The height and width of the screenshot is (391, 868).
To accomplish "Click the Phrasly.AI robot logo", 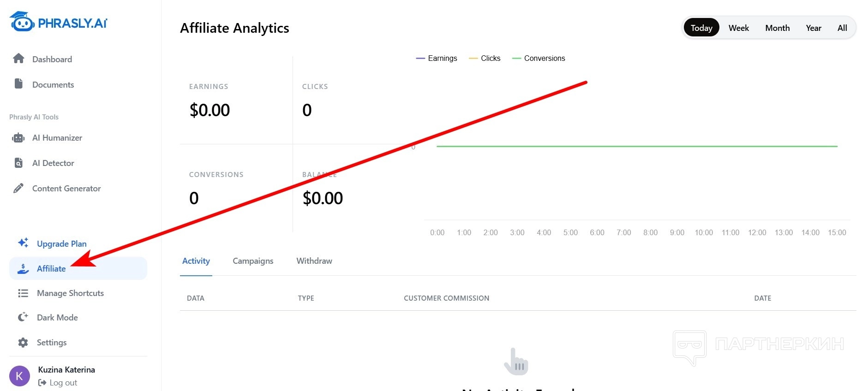I will coord(22,22).
